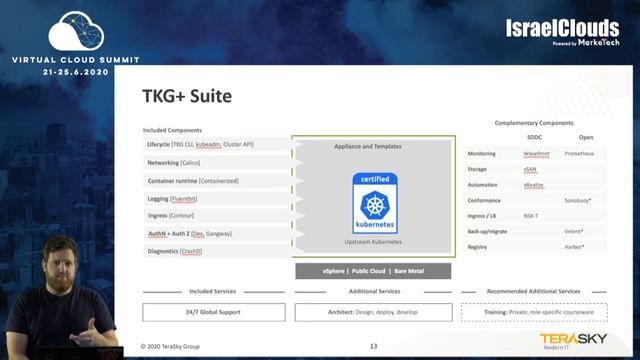This screenshot has width=640, height=360.
Task: Click the AuthN + Auth Z row
Action: (x=217, y=233)
